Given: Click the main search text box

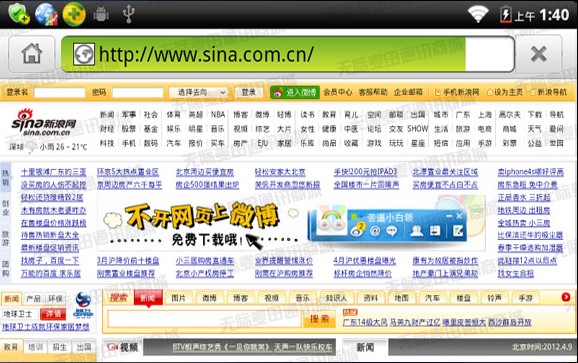Looking at the screenshot, I should 205,319.
